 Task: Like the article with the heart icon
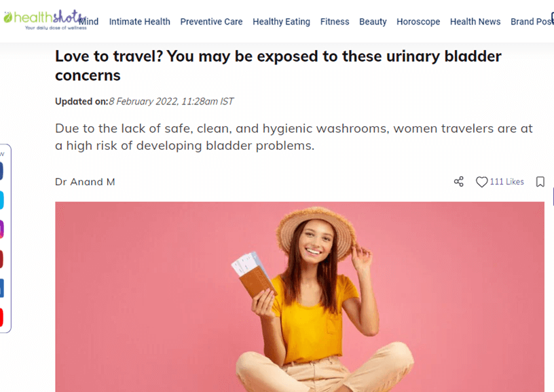click(481, 182)
